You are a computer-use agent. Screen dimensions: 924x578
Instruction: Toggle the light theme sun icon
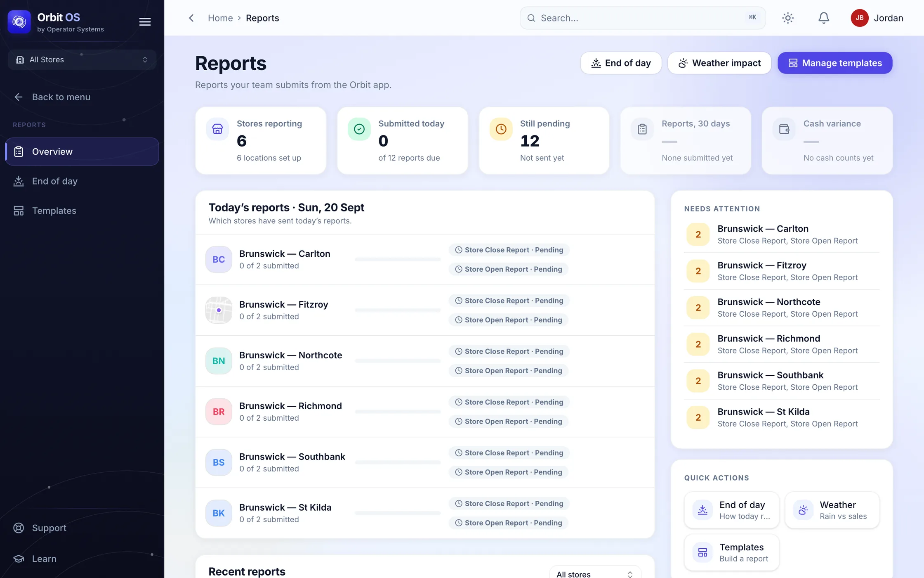[x=788, y=18]
